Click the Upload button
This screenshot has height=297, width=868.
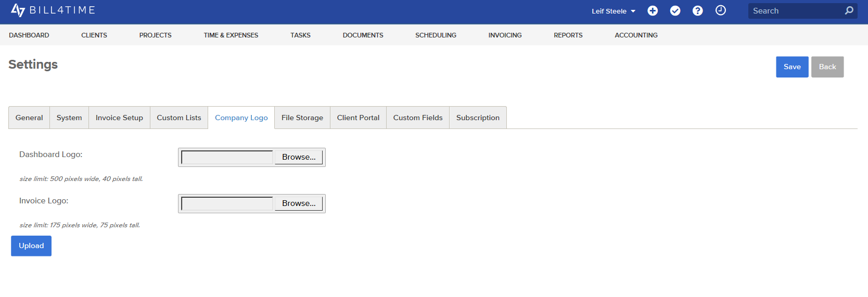pos(31,246)
